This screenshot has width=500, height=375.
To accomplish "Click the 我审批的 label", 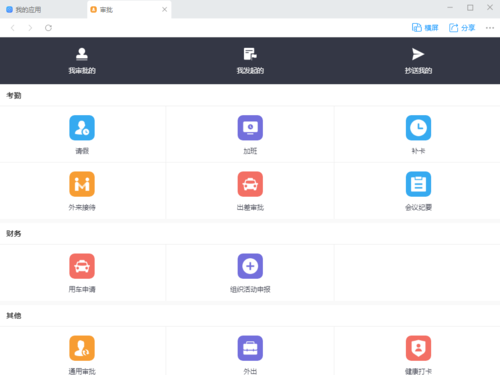I will coord(82,71).
